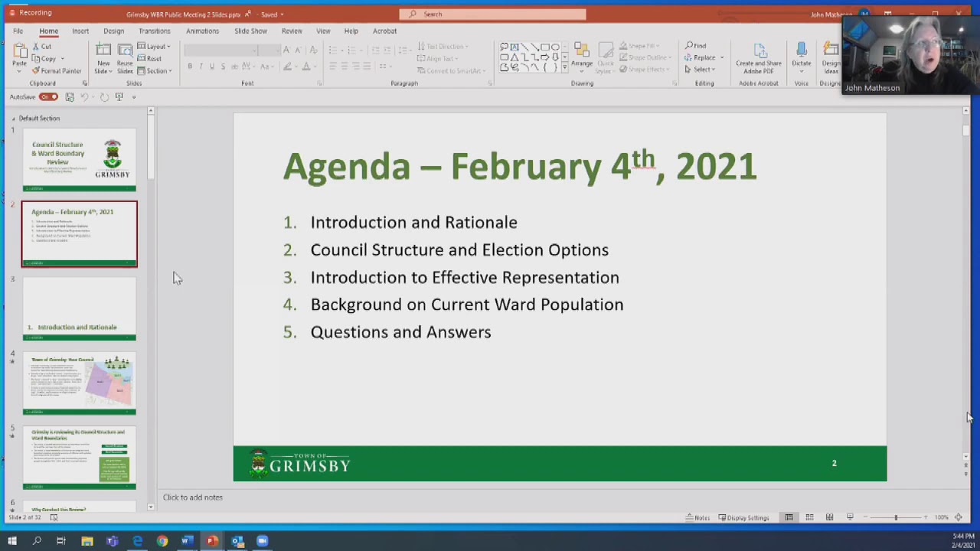This screenshot has width=980, height=551.
Task: Click Create and Share Adobe PDF
Action: [759, 58]
